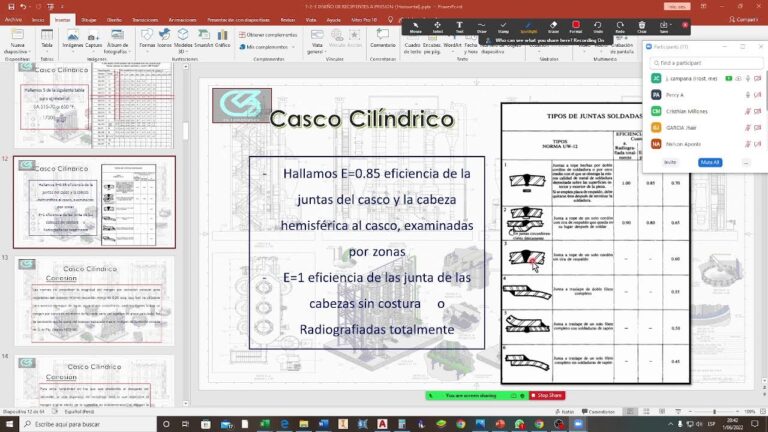Select slide 12 thumbnail in slide panel

pyautogui.click(x=94, y=202)
